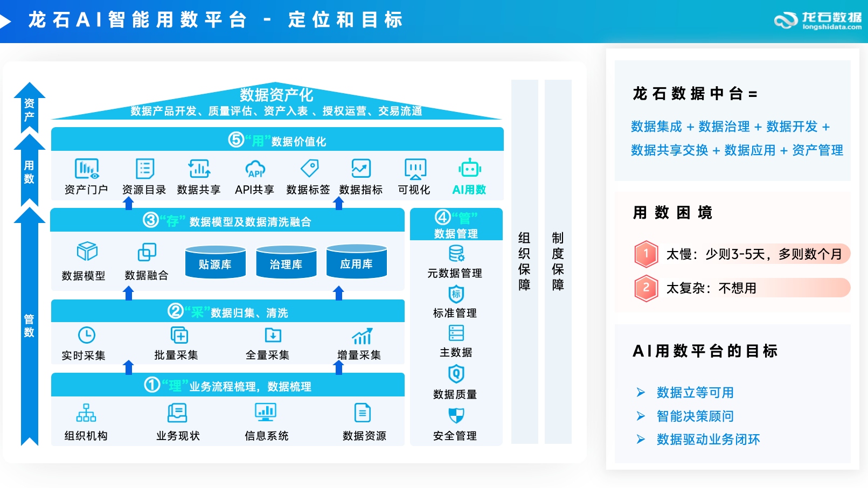Select the 应用库 database cylinder
This screenshot has height=488, width=868.
point(356,261)
